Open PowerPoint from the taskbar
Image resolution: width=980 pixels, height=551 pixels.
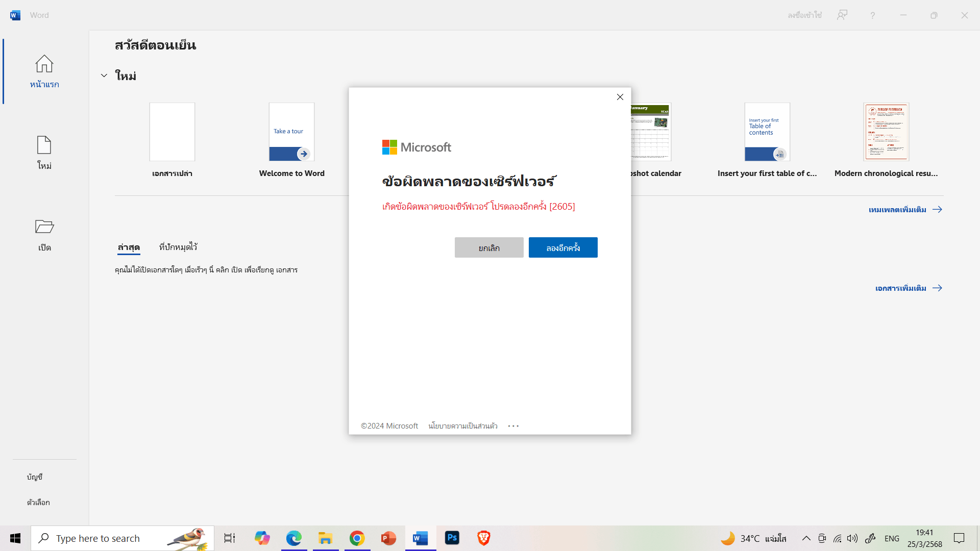[x=388, y=538]
